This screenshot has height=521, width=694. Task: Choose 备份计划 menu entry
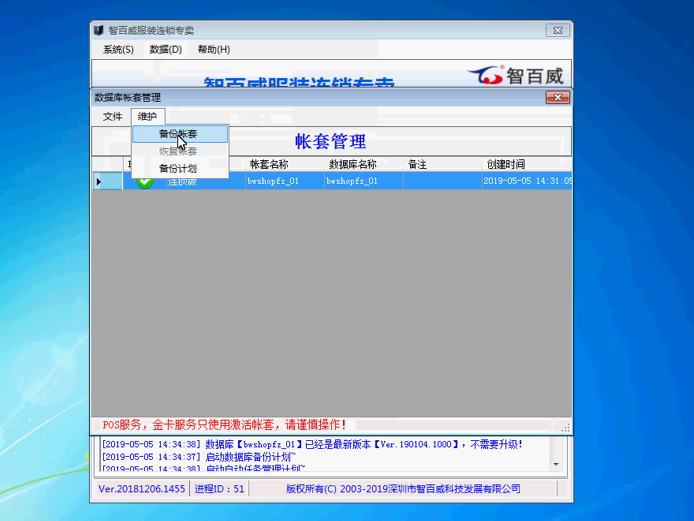click(x=178, y=168)
